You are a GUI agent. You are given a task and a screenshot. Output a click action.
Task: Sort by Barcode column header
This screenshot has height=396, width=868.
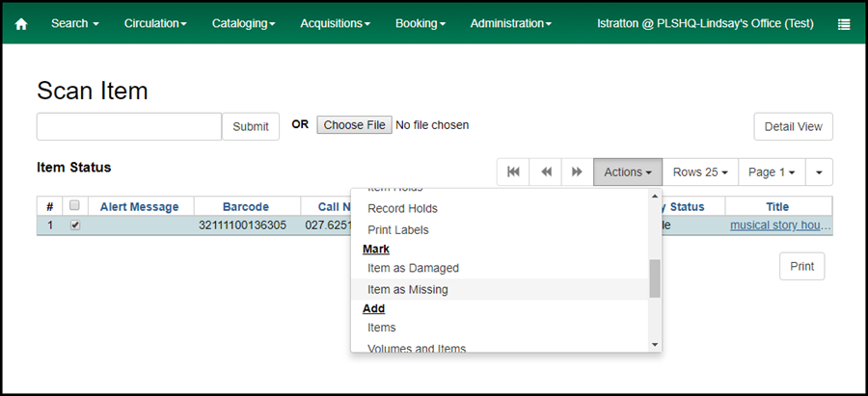click(x=246, y=207)
